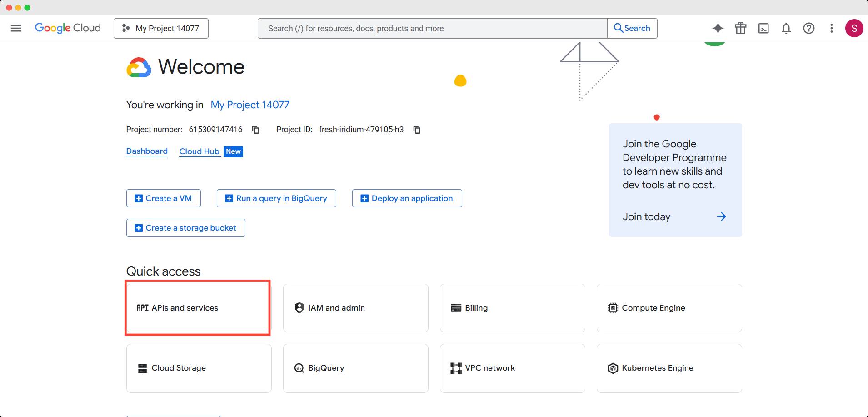Click Deploy an application
Viewport: 868px width, 417px height.
coord(407,198)
